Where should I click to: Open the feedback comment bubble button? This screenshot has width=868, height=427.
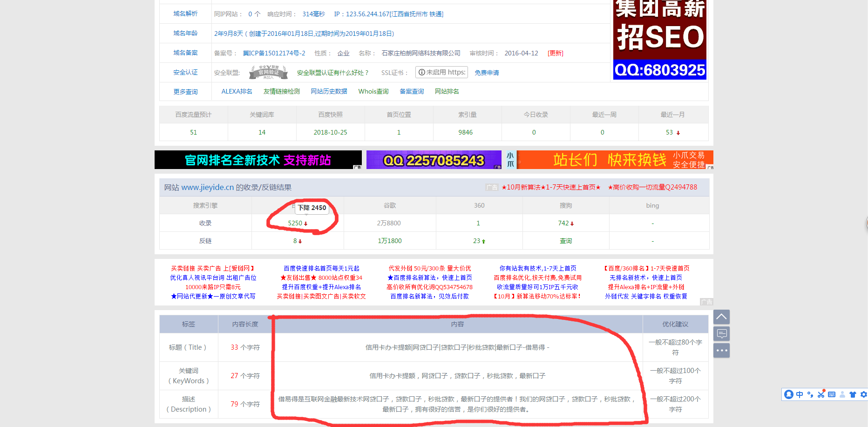[721, 333]
